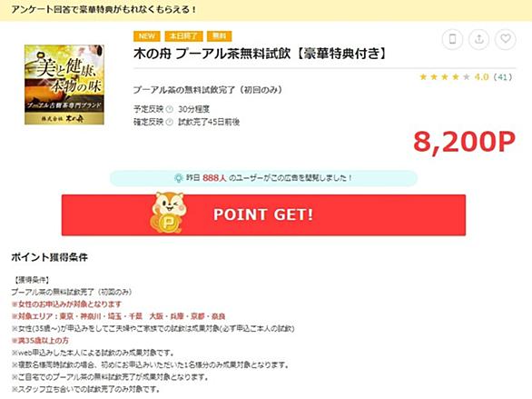Click the top yellow アンケート回答 banner
This screenshot has height=399, width=532.
pyautogui.click(x=266, y=10)
